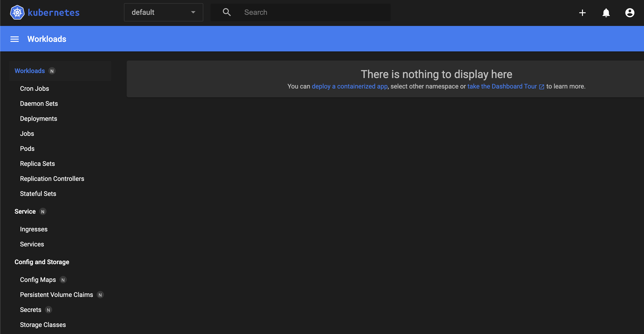Viewport: 644px width, 334px height.
Task: Open Persistent Volume Claims
Action: click(x=57, y=295)
